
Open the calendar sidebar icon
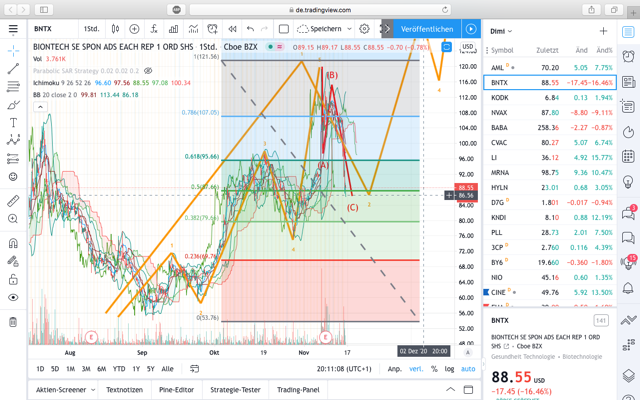tap(628, 156)
